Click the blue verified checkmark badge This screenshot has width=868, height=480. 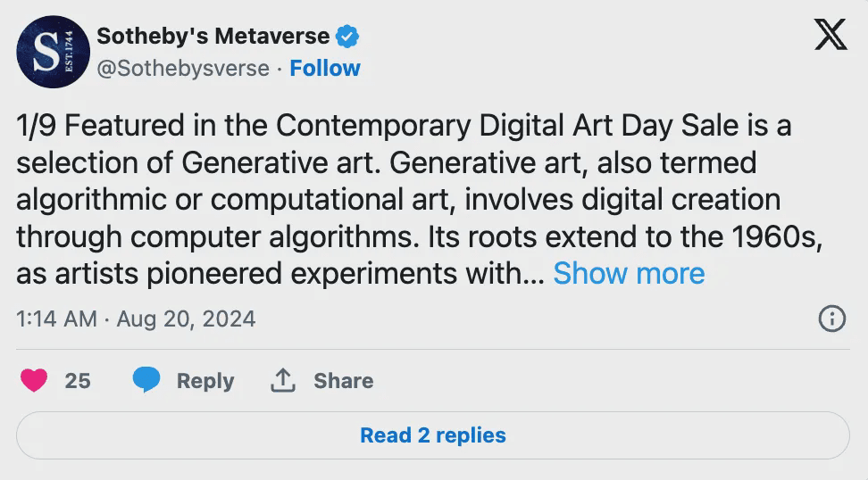click(x=347, y=37)
